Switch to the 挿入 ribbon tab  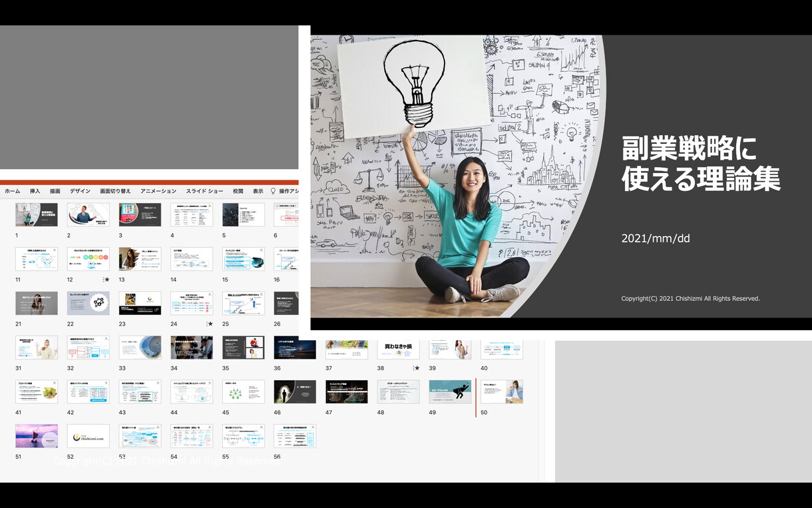pos(35,191)
